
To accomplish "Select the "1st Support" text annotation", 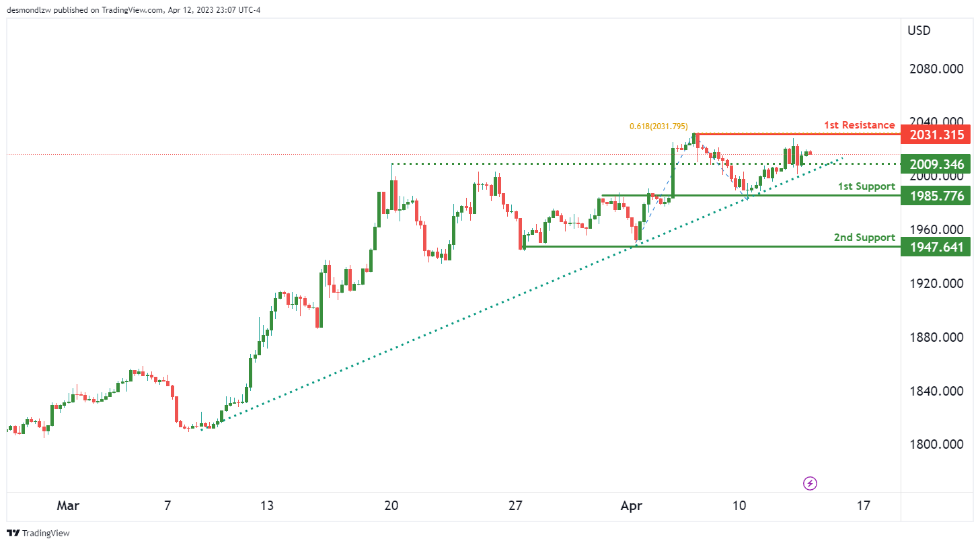I will point(866,186).
